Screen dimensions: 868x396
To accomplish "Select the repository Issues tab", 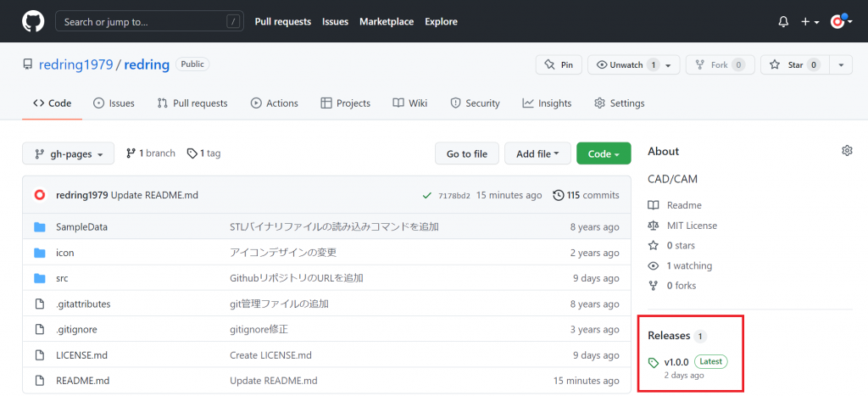I will coord(114,103).
